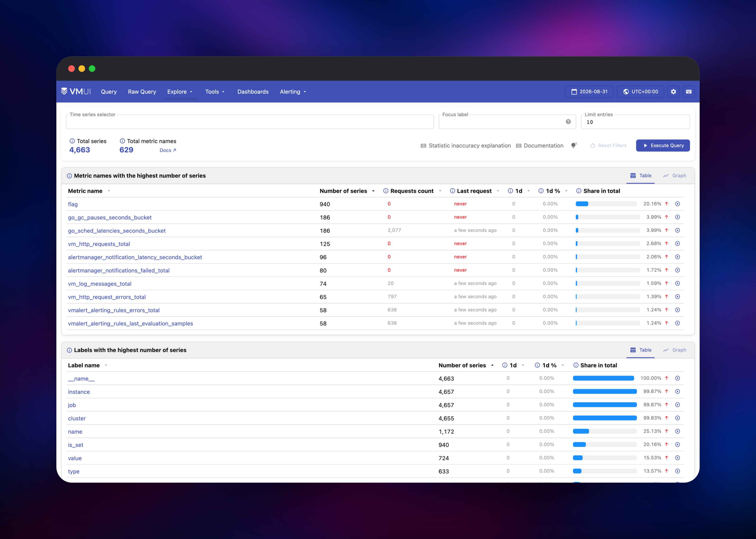This screenshot has height=539, width=756.
Task: Click the flag row share progress bar
Action: pyautogui.click(x=606, y=204)
